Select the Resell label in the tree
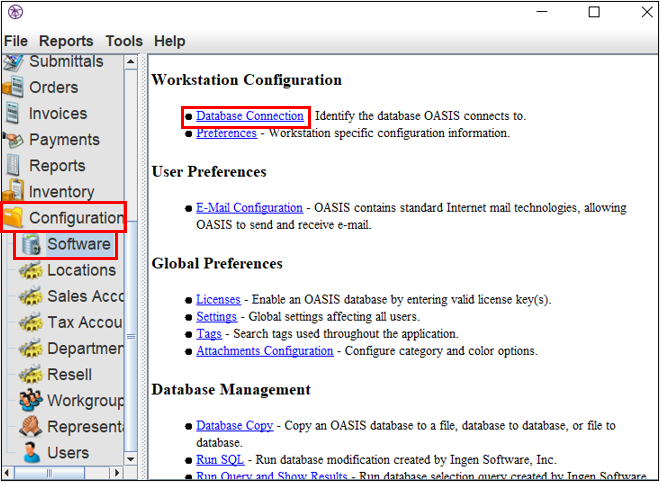Screen dimensions: 662x484 (69, 375)
